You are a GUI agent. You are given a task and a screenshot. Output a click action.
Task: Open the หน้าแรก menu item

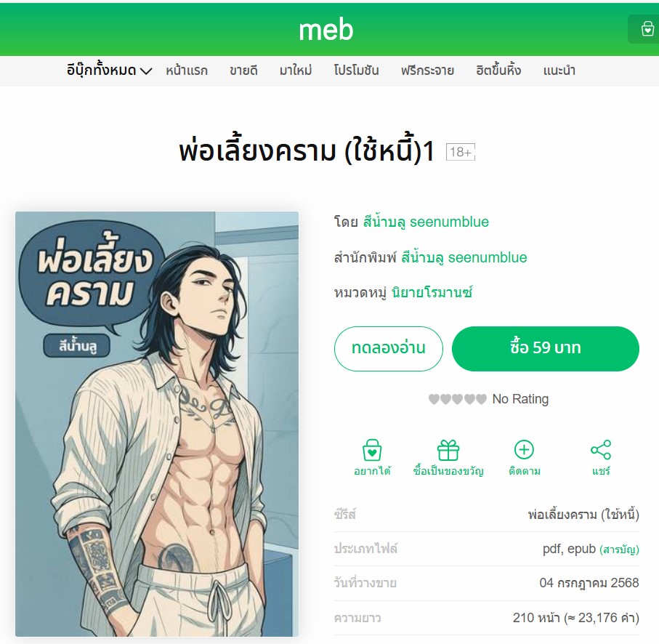[187, 71]
